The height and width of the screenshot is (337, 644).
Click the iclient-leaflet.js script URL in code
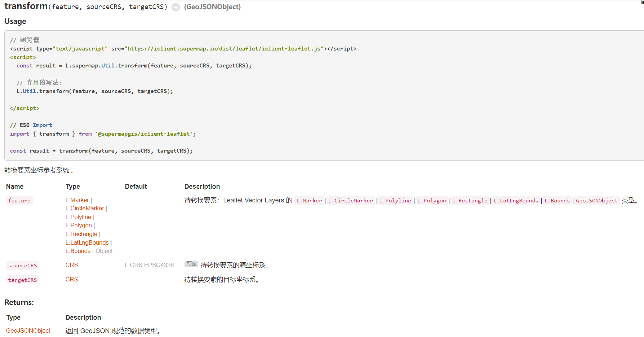point(224,49)
